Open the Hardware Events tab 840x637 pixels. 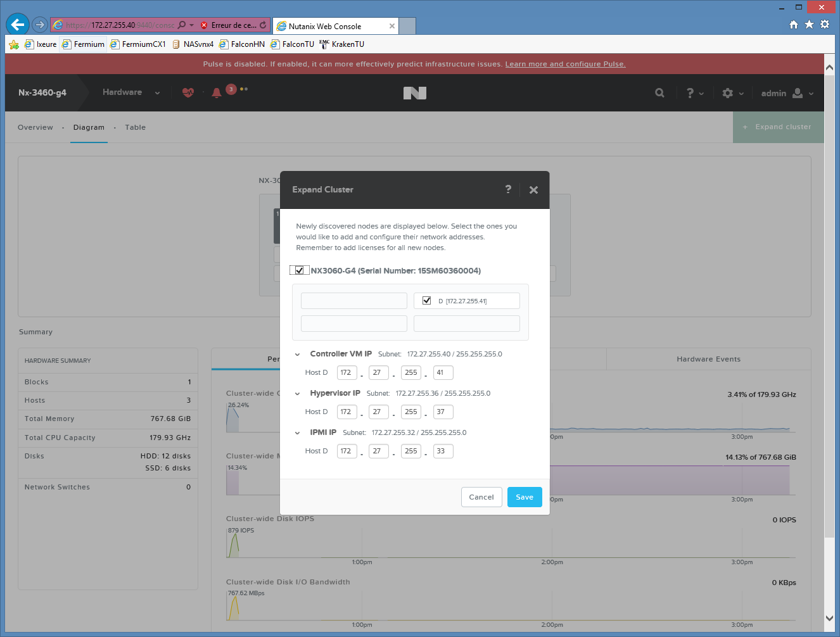point(708,359)
